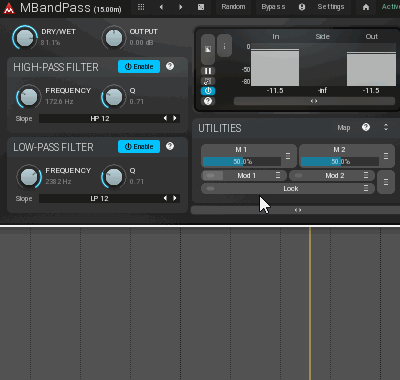Open the M 1 menu icon

pyautogui.click(x=288, y=156)
